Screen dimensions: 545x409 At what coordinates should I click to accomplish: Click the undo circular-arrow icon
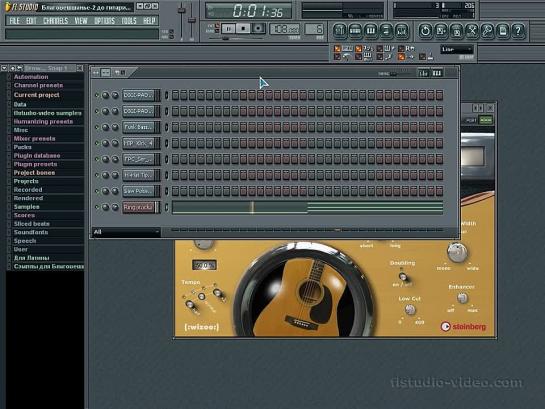(x=425, y=31)
